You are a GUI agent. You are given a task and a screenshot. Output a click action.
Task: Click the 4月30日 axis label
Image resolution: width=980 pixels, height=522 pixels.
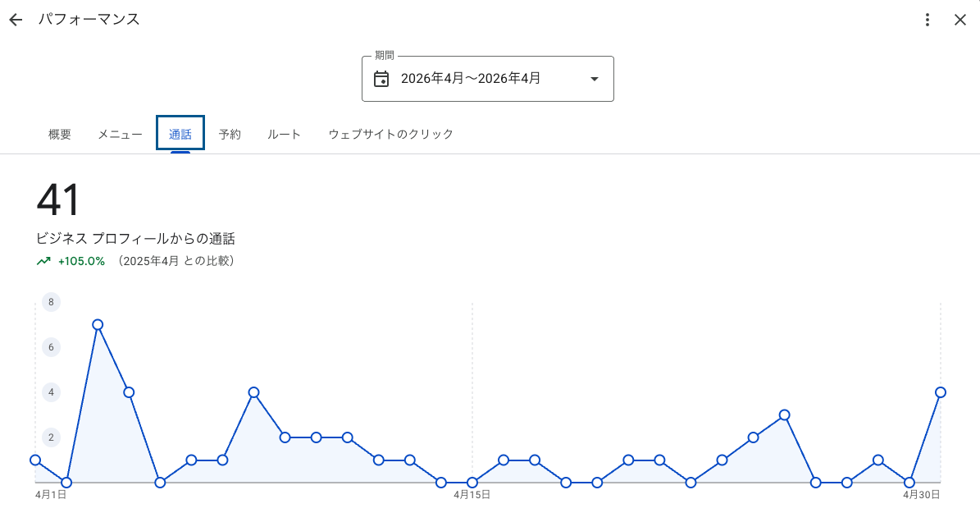tap(921, 494)
